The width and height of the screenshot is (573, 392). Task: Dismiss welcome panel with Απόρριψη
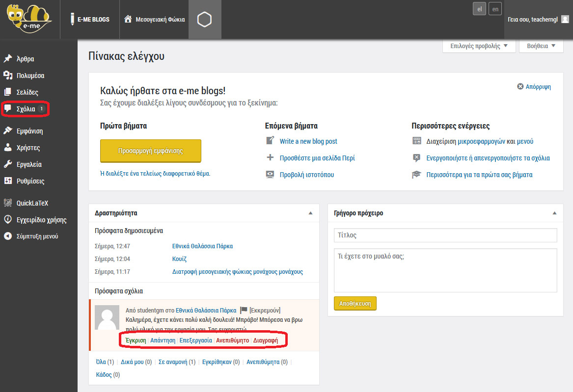coord(534,86)
